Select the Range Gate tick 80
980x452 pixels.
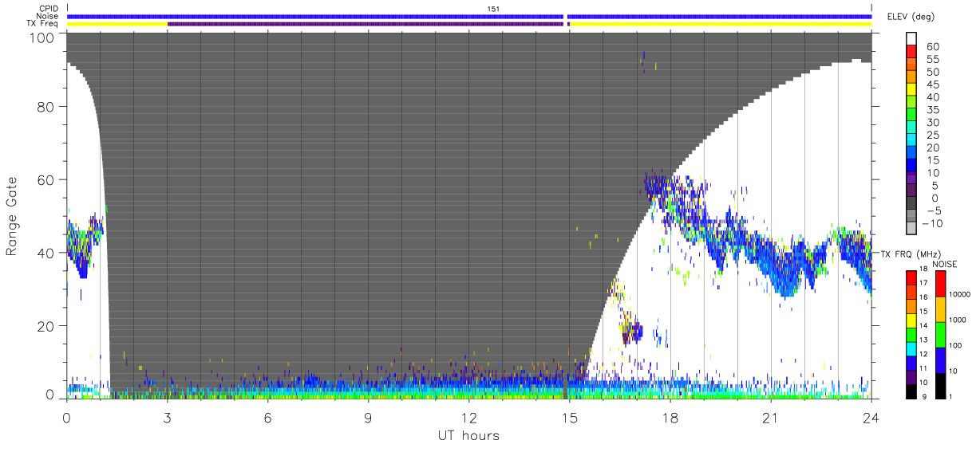coord(47,107)
